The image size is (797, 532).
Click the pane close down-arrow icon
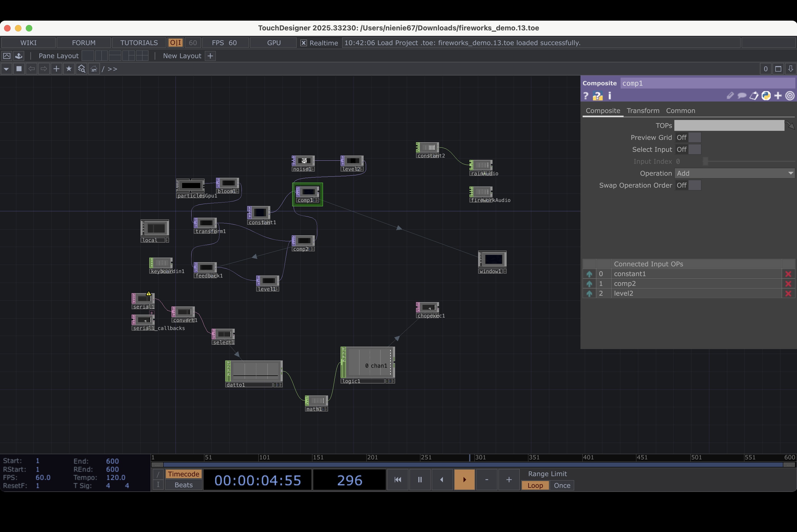[790, 69]
